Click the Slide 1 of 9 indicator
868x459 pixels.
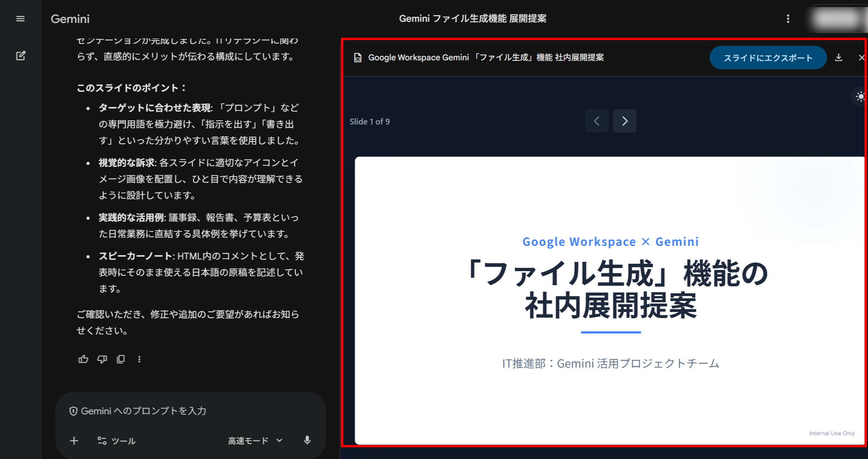[x=369, y=122]
